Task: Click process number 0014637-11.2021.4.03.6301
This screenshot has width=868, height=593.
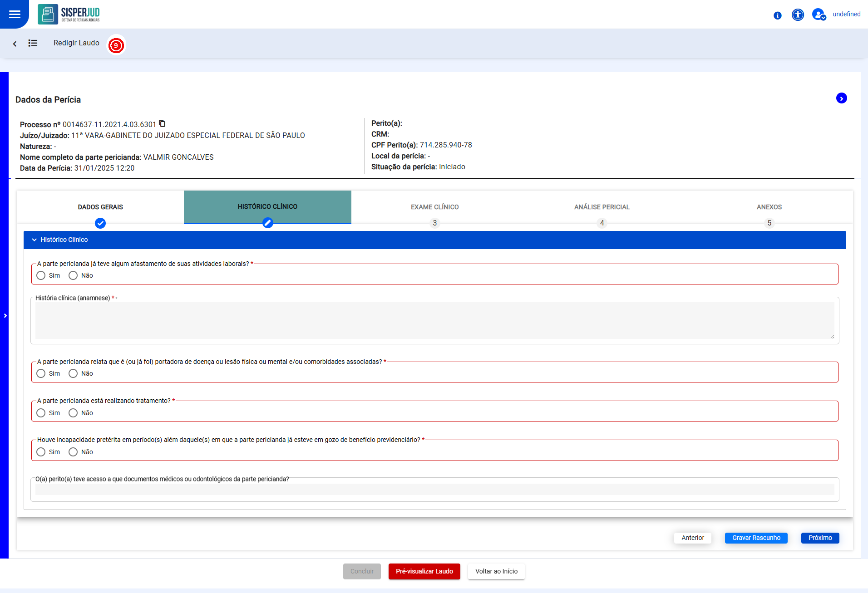Action: coord(109,124)
